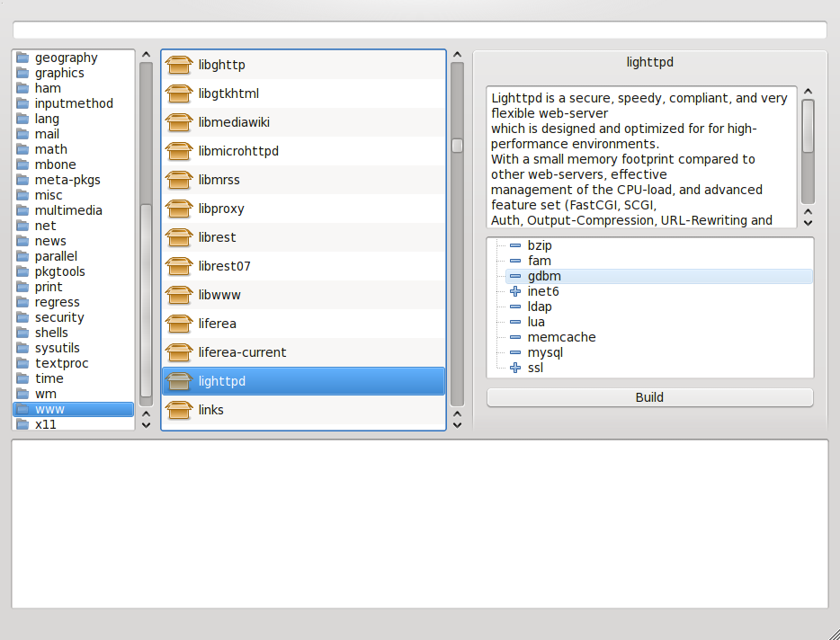The height and width of the screenshot is (640, 840).
Task: Toggle the lua option minus icon
Action: 515,322
